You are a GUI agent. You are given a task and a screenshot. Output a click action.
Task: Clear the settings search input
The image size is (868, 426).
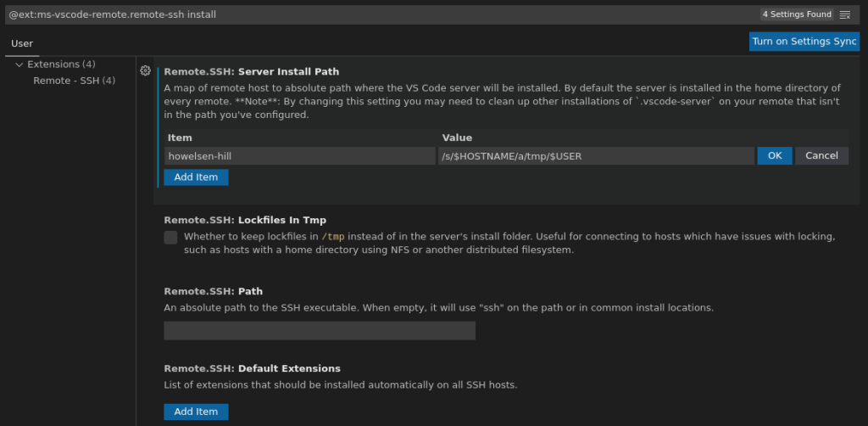pyautogui.click(x=844, y=14)
